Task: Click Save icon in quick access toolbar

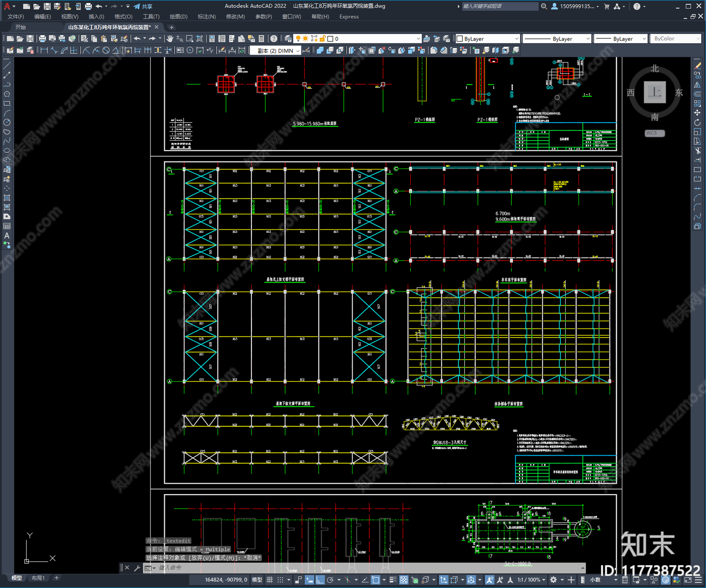Action: click(47, 6)
